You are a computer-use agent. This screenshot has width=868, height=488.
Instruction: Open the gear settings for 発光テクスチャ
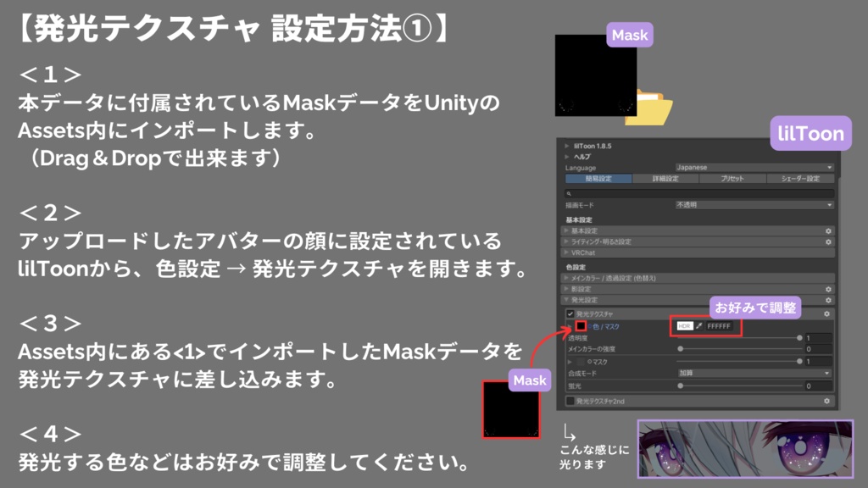[828, 313]
